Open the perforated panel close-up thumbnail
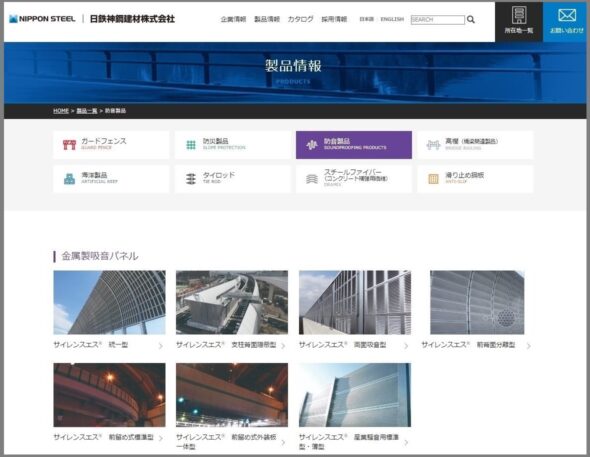 coord(477,302)
